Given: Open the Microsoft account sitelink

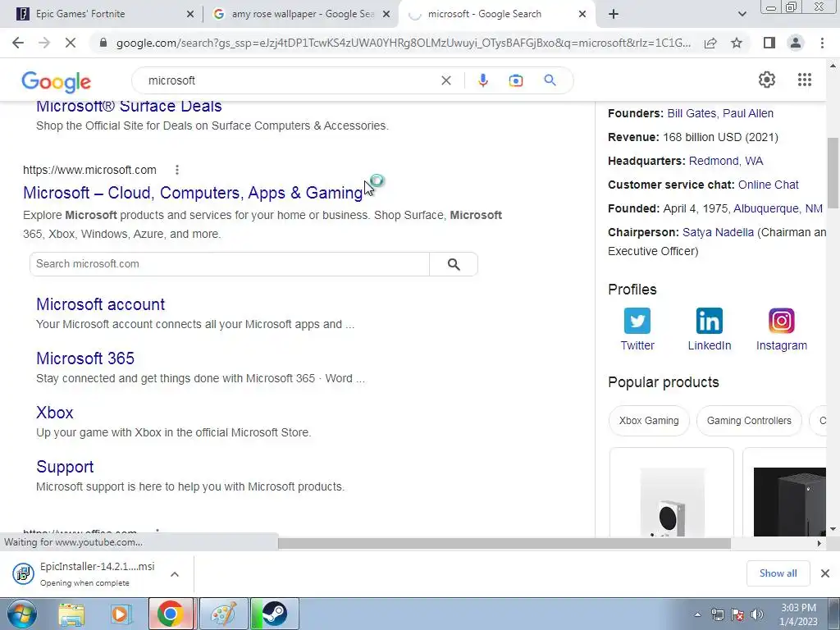Looking at the screenshot, I should 100,304.
